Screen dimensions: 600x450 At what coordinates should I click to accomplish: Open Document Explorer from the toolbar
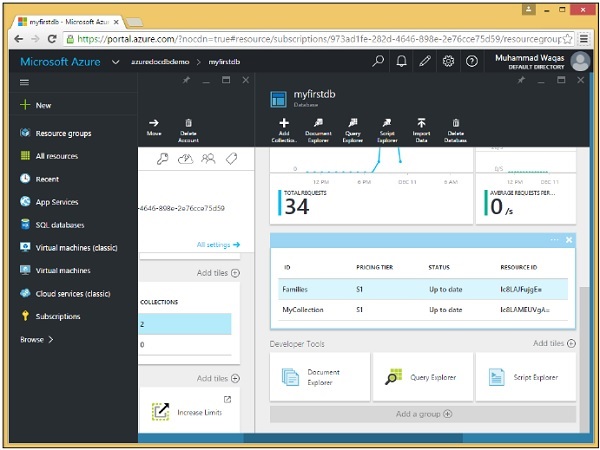pyautogui.click(x=318, y=130)
